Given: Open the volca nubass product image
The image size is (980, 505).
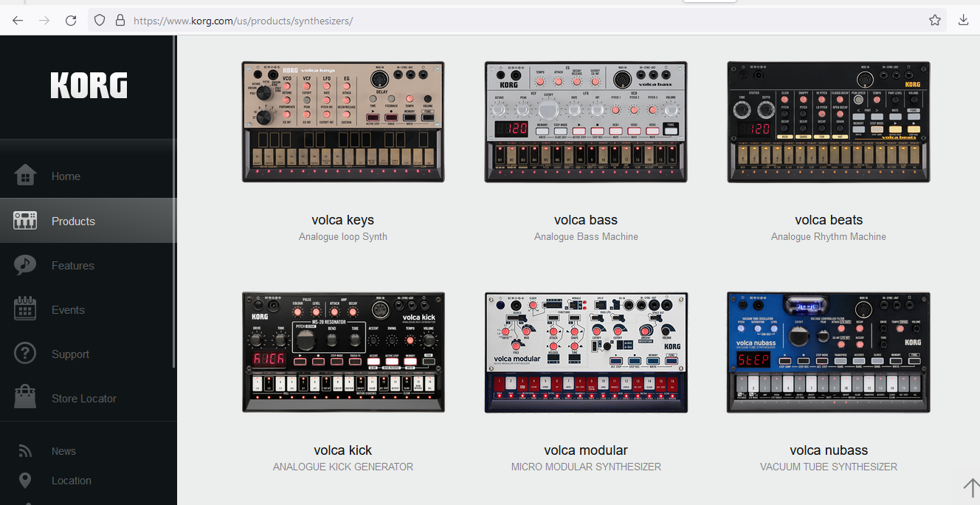Looking at the screenshot, I should click(x=829, y=352).
